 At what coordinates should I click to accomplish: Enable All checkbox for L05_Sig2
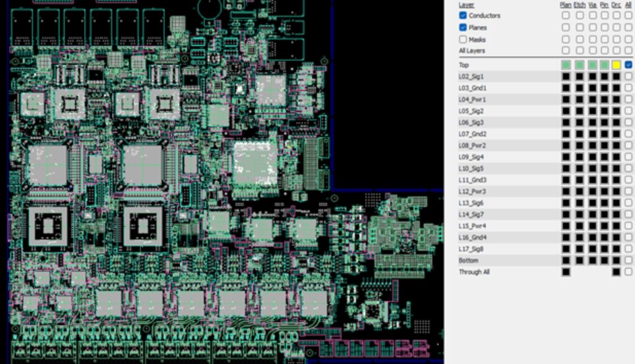629,111
